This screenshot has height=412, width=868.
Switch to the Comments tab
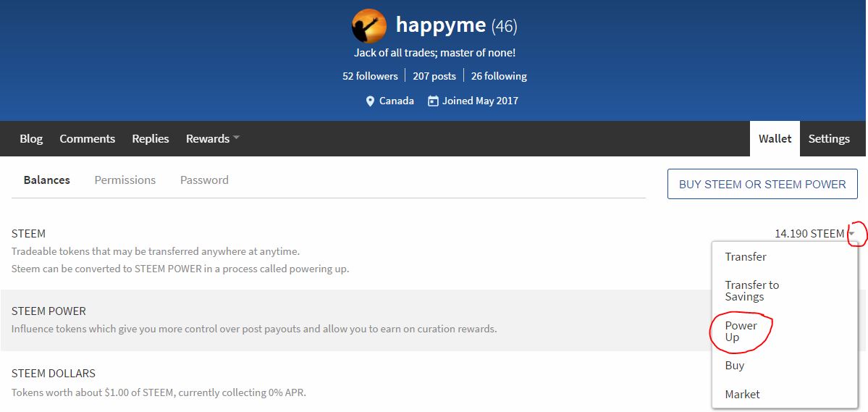click(x=88, y=138)
